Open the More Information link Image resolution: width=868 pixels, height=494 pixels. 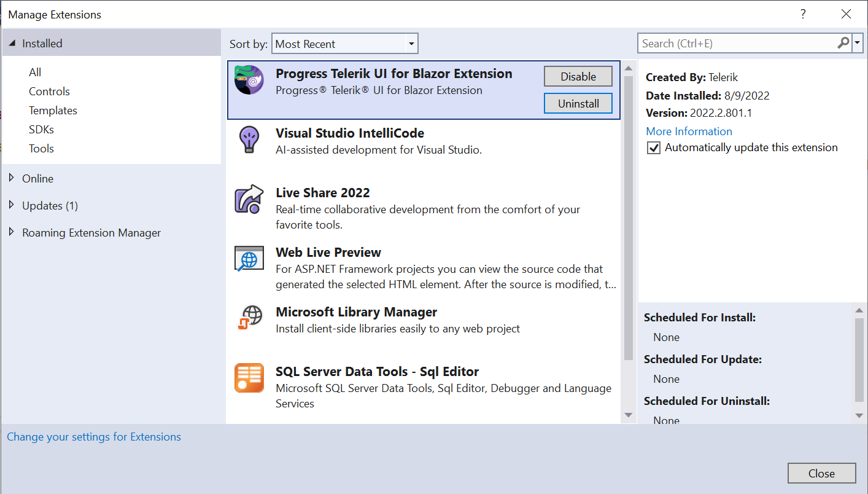pyautogui.click(x=689, y=131)
